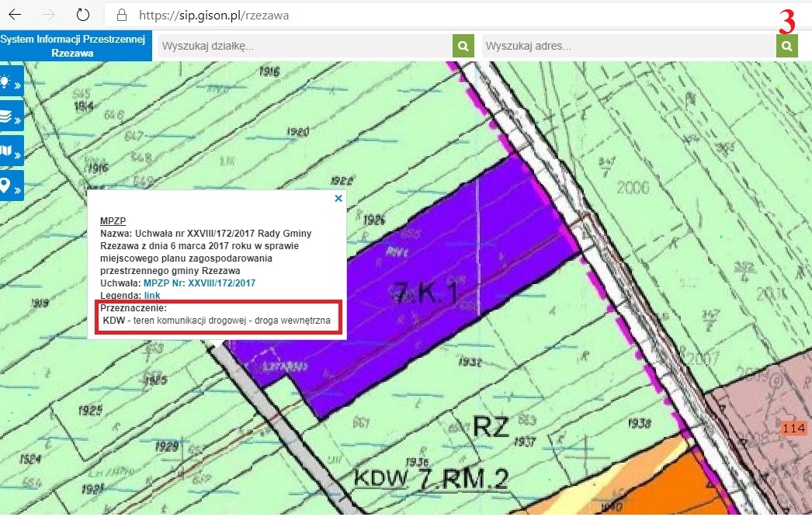Click parcel number '2006' on the map
812x517 pixels.
[x=633, y=187]
